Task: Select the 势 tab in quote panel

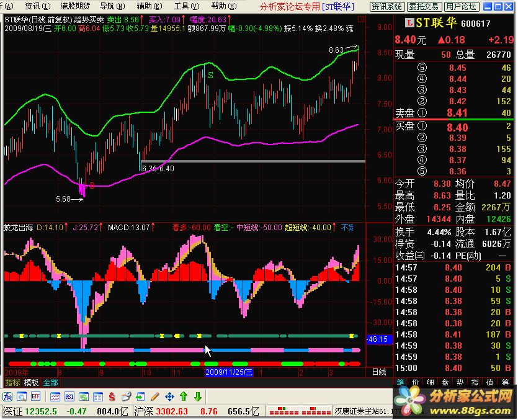Action: tap(460, 382)
